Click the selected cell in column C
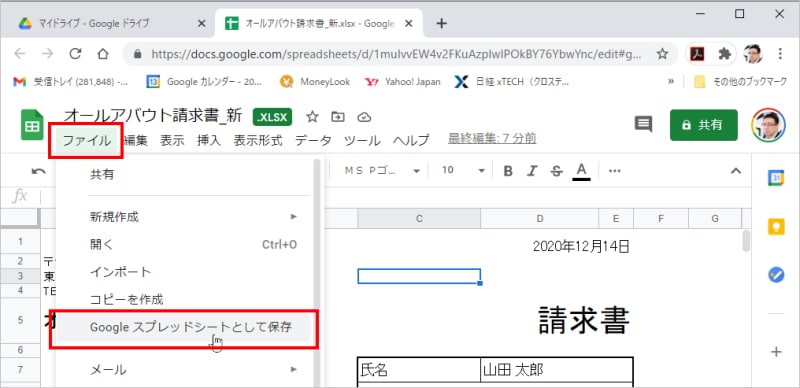 [x=419, y=276]
